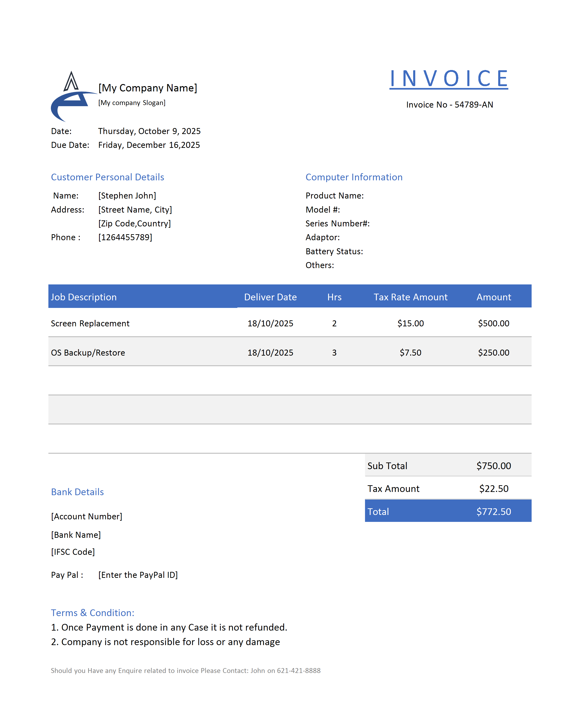
Task: Click the [Account Number] placeholder
Action: (x=86, y=517)
